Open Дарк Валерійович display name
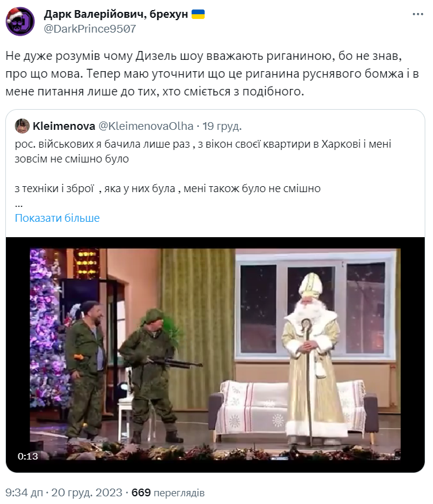Image resolution: width=433 pixels, height=504 pixels. pos(116,14)
